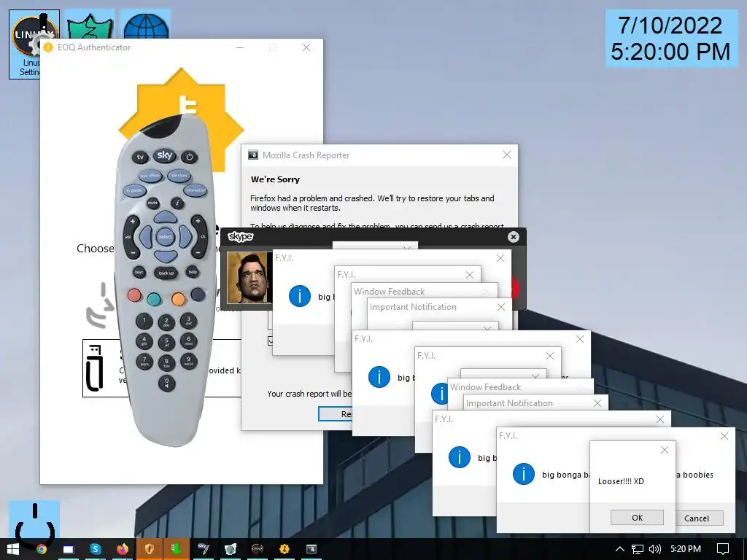This screenshot has width=747, height=560.
Task: Open the blue globe desktop icon
Action: [146, 25]
